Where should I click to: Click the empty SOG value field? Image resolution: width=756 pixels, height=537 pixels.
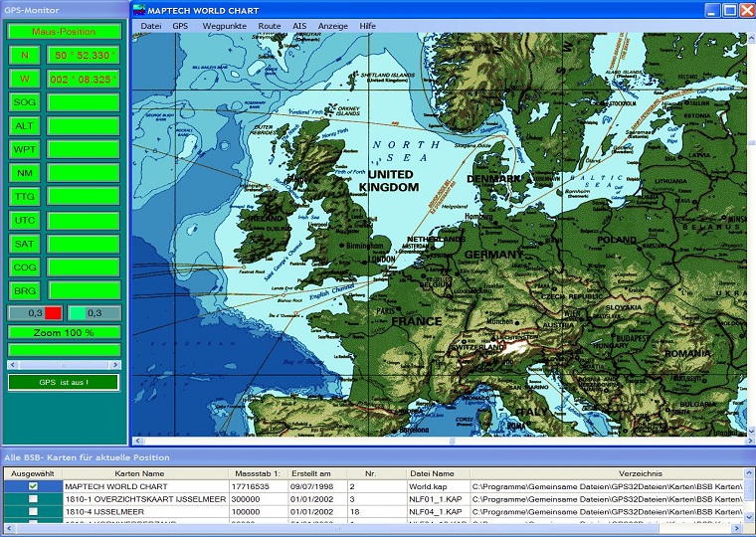coord(84,102)
